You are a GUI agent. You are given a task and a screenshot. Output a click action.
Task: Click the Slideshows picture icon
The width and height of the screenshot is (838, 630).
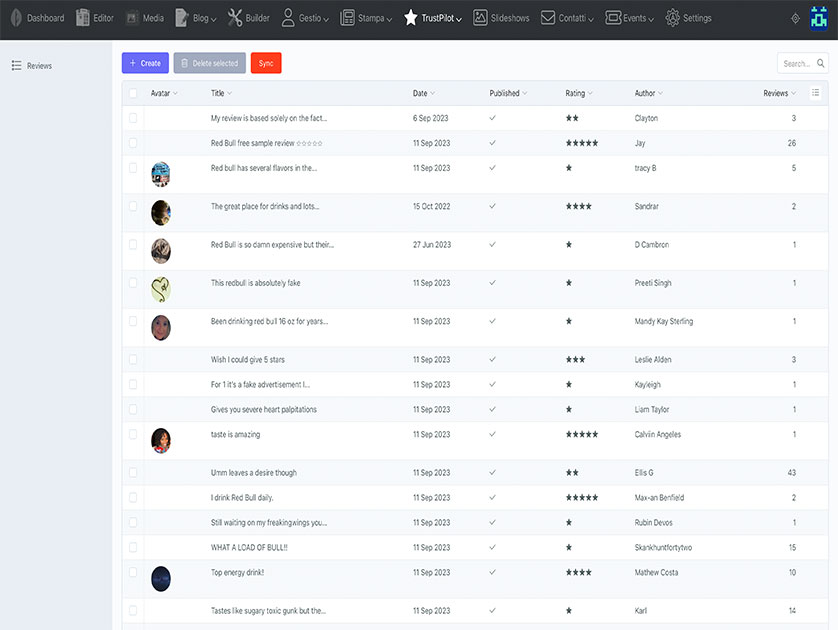480,18
